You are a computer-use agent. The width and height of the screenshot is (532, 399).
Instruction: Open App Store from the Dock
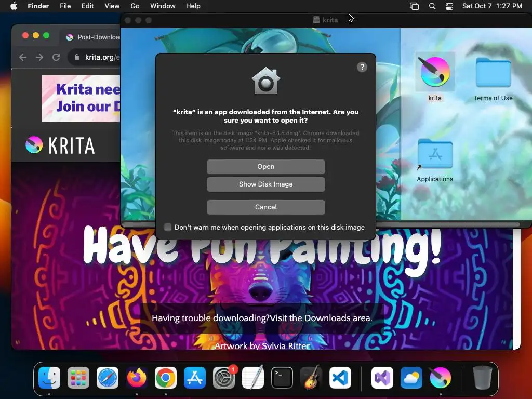click(195, 378)
